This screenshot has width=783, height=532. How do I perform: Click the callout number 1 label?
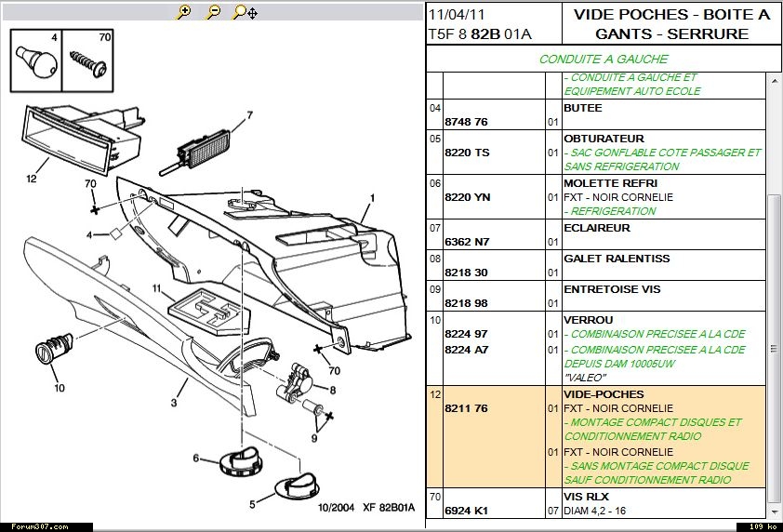(x=372, y=197)
